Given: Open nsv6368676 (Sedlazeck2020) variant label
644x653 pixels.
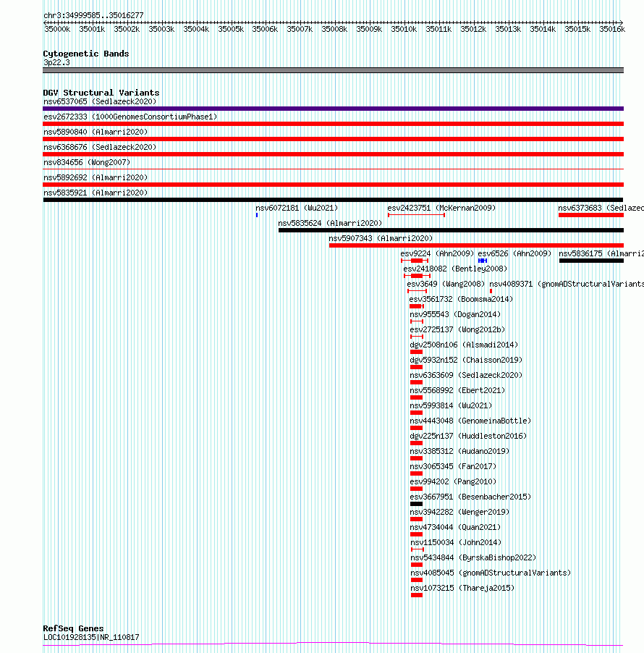Looking at the screenshot, I should [100, 148].
